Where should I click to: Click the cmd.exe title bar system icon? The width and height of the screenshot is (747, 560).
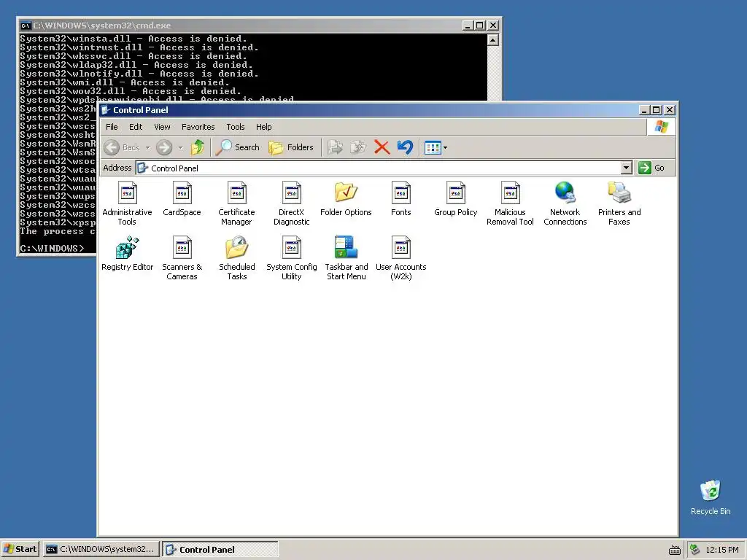tap(26, 26)
